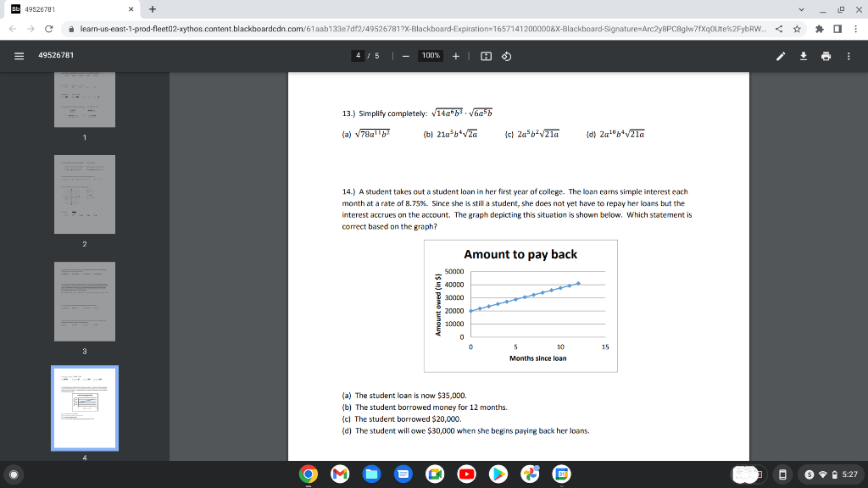Open the phone hub icon in the shelf
This screenshot has height=488, width=868.
click(782, 474)
